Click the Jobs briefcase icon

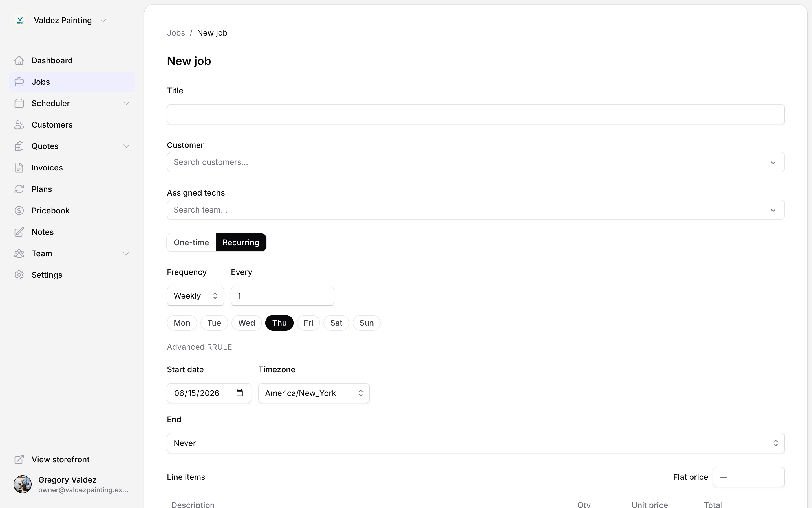click(x=19, y=82)
